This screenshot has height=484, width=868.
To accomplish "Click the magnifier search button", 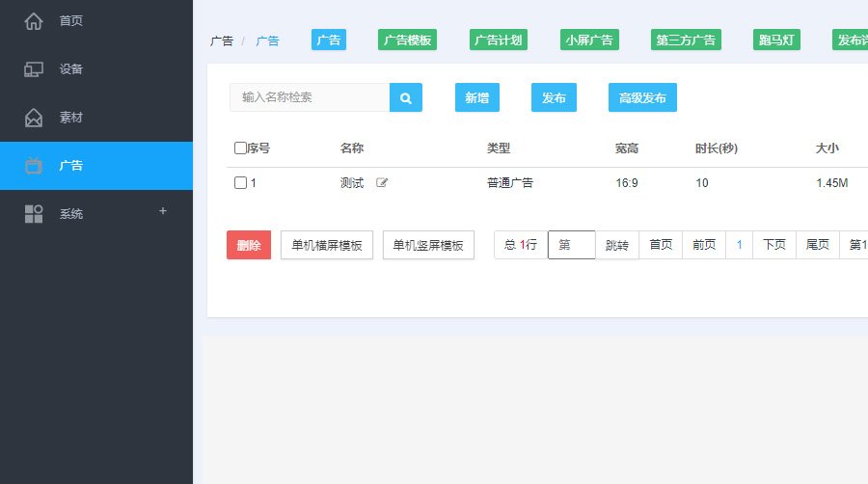I will click(x=406, y=97).
